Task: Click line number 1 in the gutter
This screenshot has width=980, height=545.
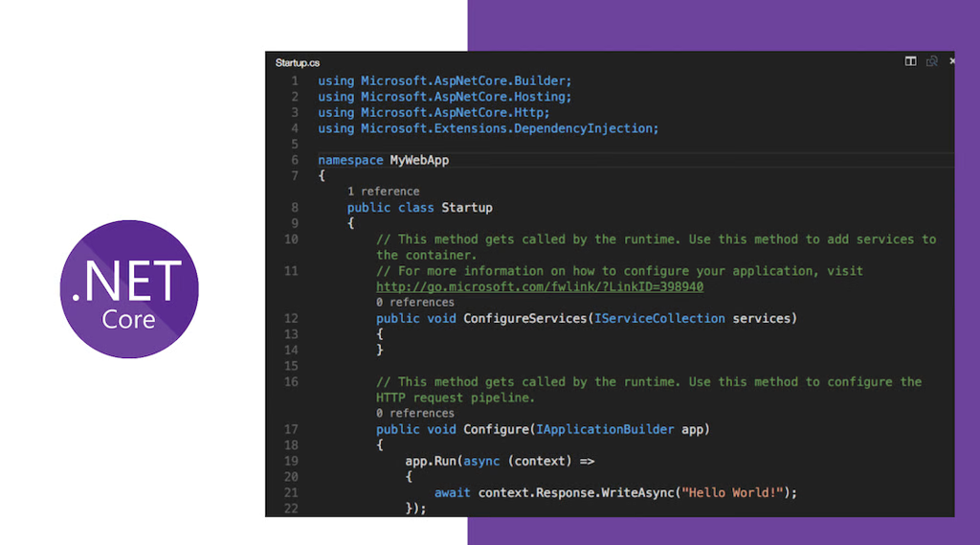Action: [x=295, y=80]
